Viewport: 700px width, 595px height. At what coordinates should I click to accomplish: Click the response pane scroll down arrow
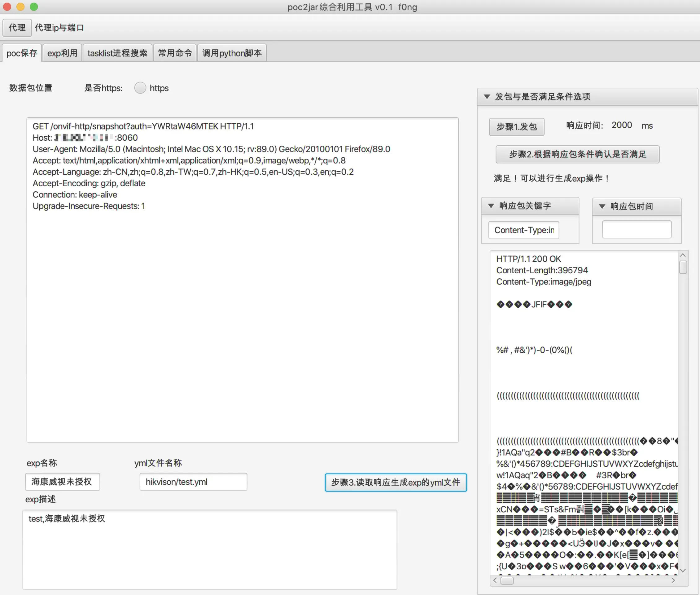(x=683, y=571)
